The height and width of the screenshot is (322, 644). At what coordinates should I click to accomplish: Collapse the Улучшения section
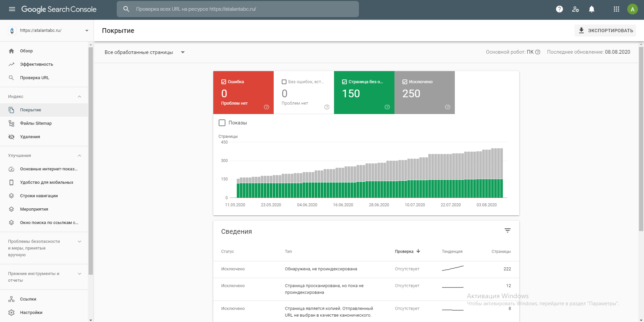coord(79,156)
